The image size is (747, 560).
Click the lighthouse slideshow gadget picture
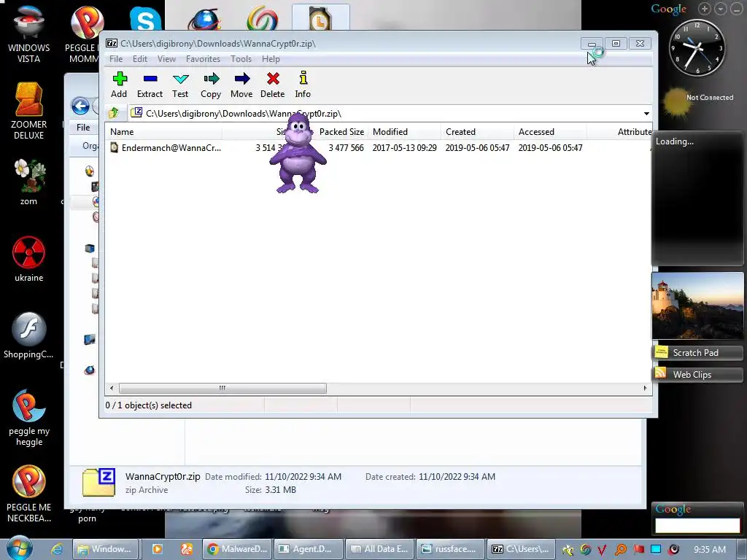pyautogui.click(x=697, y=306)
